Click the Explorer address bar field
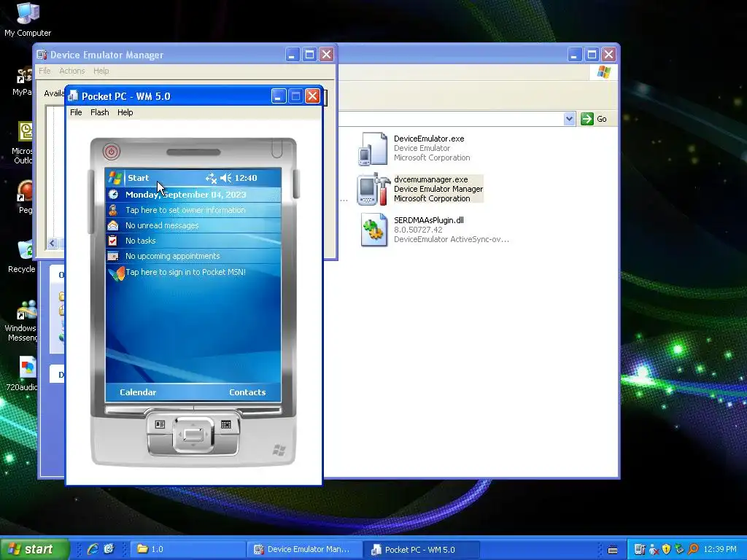Screen dimensions: 747x560 450,119
